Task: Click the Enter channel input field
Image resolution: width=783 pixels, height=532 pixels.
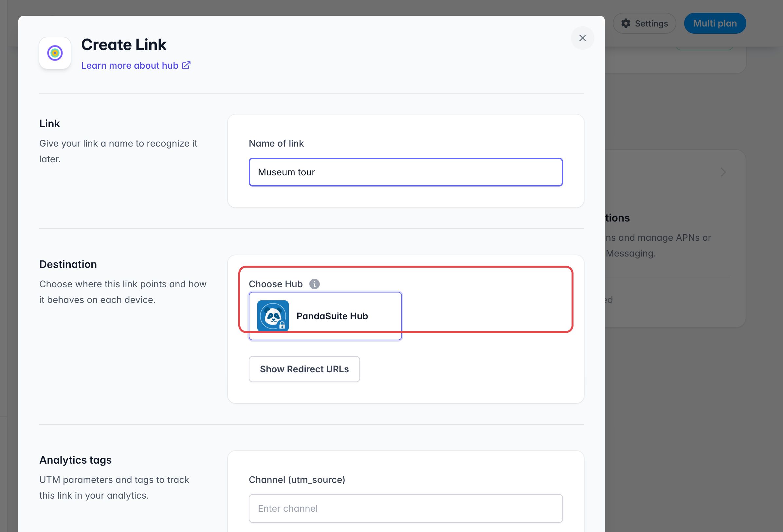Action: pos(406,508)
